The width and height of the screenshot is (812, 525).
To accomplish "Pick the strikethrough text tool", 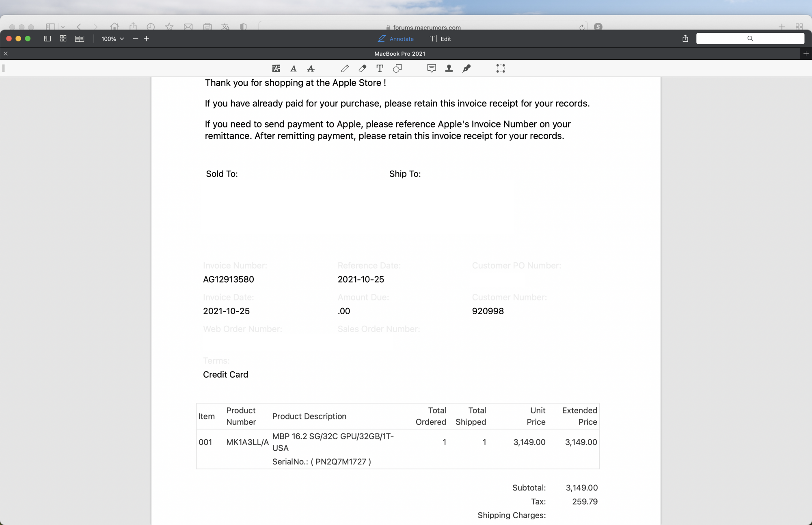I will click(311, 69).
